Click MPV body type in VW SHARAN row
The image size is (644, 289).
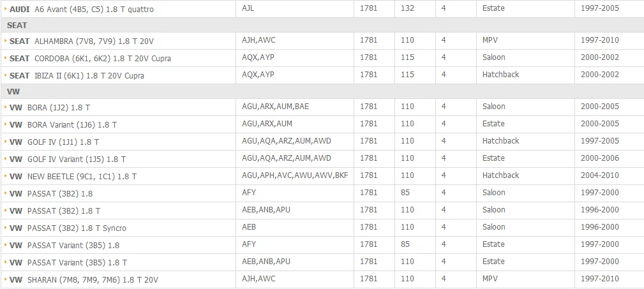pos(490,279)
